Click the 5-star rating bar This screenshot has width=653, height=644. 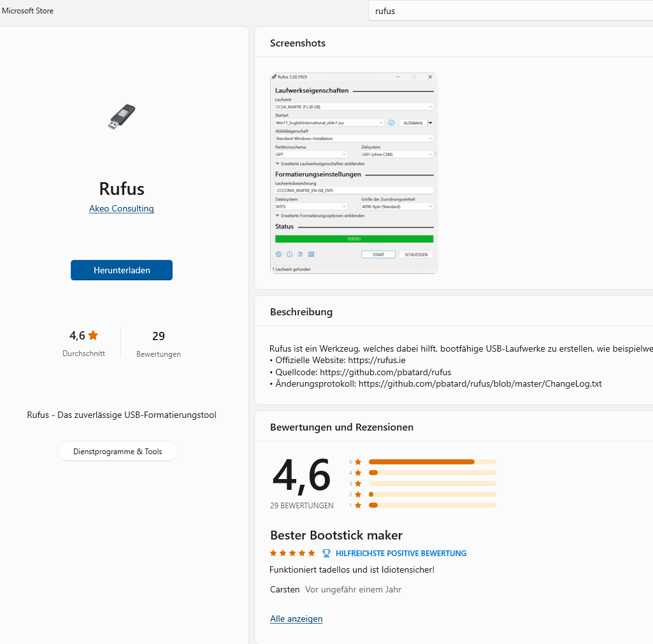[433, 462]
